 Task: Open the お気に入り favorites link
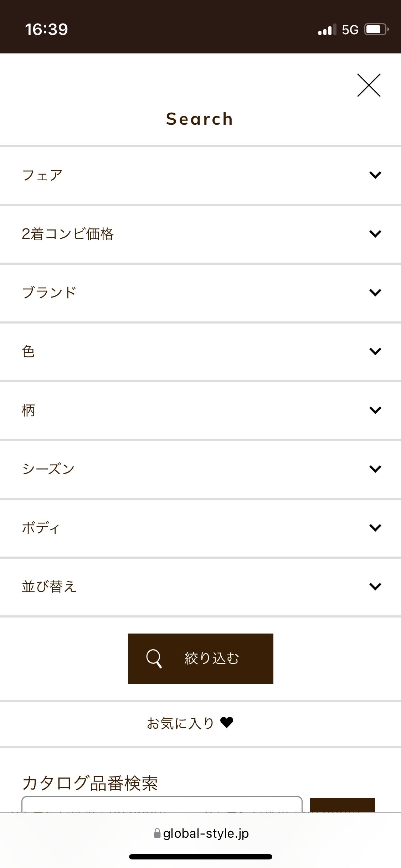pyautogui.click(x=180, y=723)
